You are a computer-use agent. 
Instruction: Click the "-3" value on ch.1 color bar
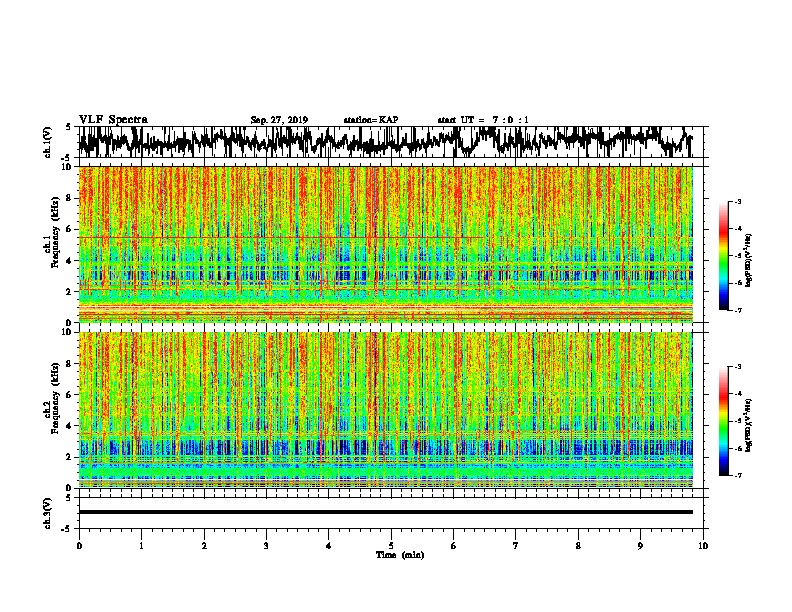pyautogui.click(x=738, y=201)
